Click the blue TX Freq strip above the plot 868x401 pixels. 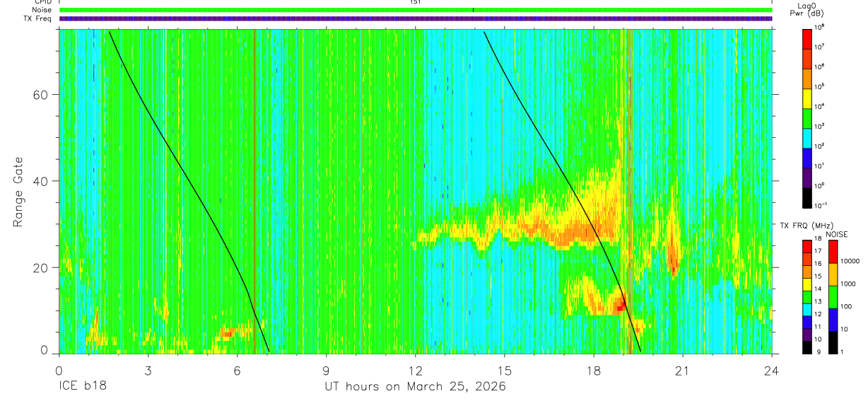click(416, 18)
